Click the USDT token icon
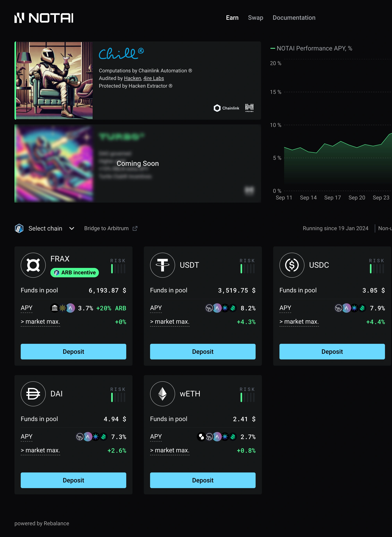The image size is (392, 537). point(163,265)
